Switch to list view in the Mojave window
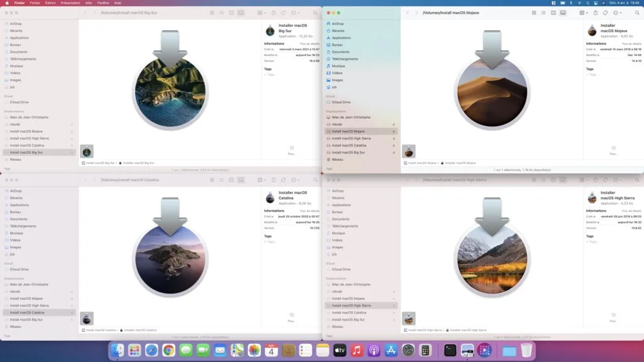The width and height of the screenshot is (644, 362). 543,12
